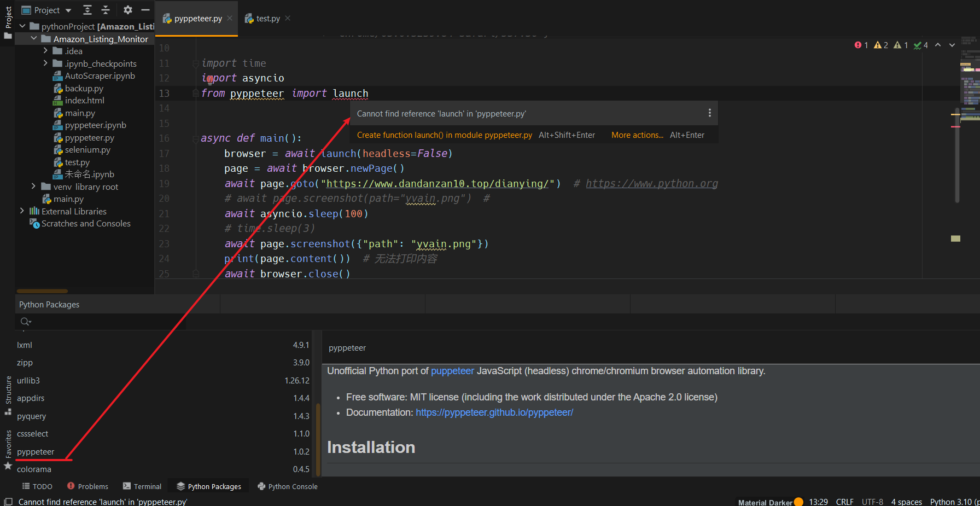Expand the External Libraries node
This screenshot has height=506, width=980.
coord(21,211)
